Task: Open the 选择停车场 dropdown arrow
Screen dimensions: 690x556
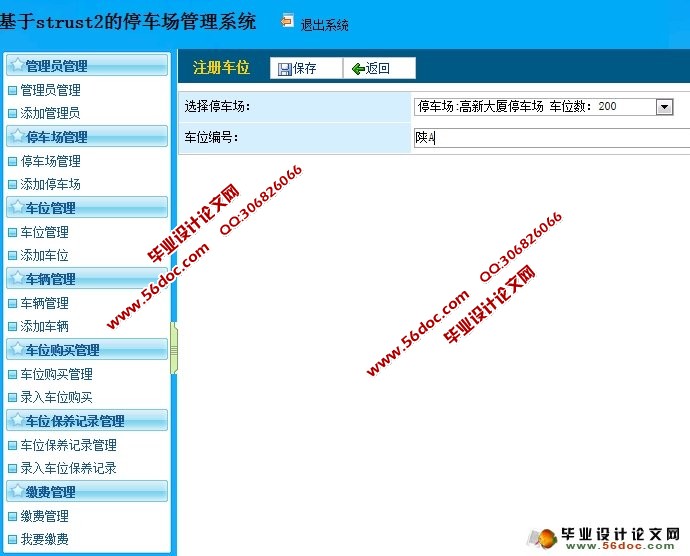Action: [664, 107]
